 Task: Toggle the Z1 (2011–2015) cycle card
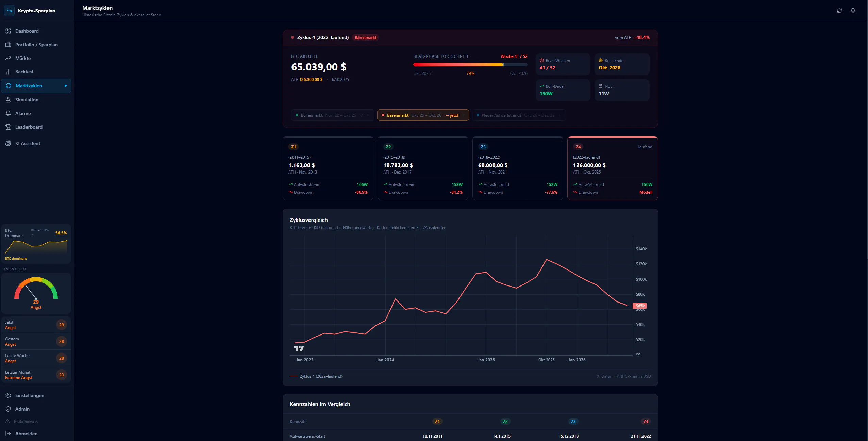(x=328, y=168)
